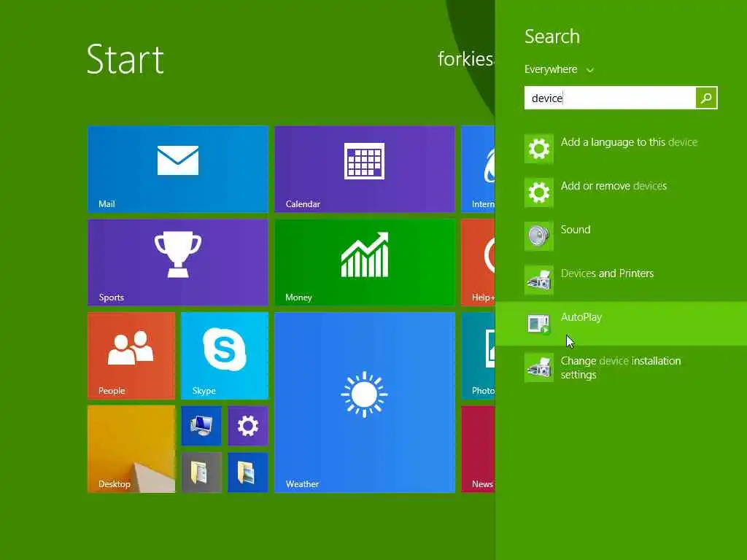The width and height of the screenshot is (747, 560).
Task: Launch the Sports tile
Action: pyautogui.click(x=178, y=262)
